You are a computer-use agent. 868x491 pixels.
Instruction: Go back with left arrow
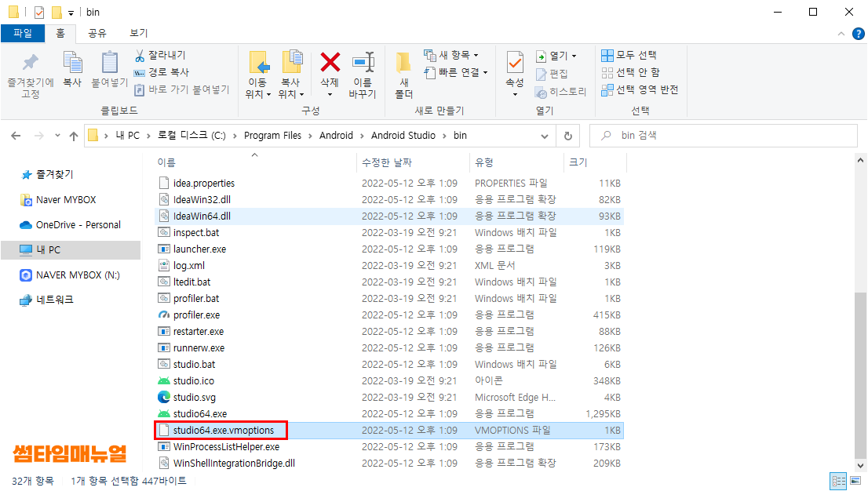[x=16, y=136]
